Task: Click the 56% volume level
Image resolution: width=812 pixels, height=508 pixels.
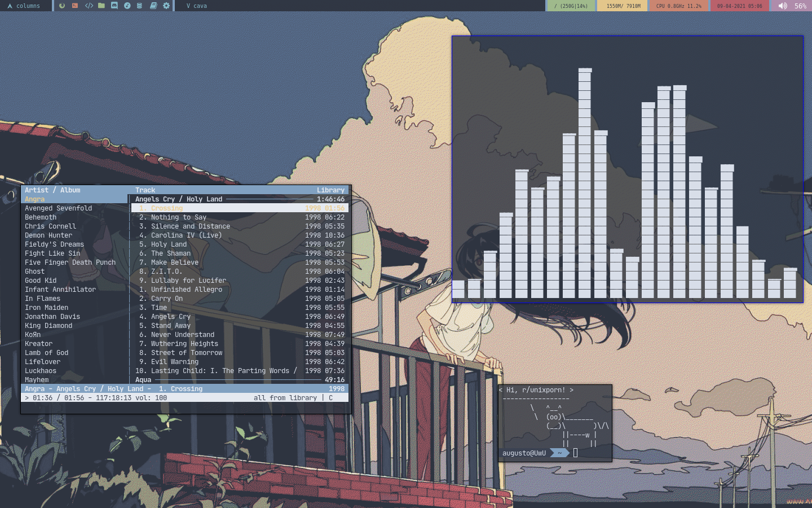Action: tap(800, 6)
